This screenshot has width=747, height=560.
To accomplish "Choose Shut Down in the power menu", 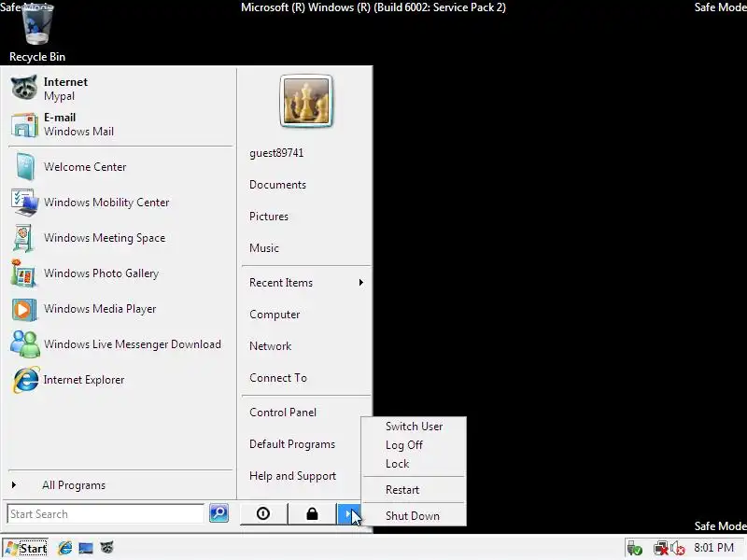I will tap(414, 516).
